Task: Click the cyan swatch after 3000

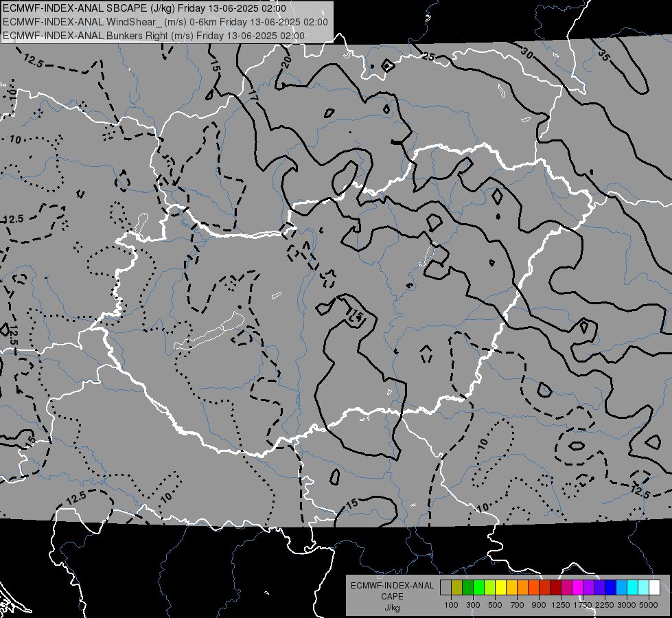Action: coord(633,587)
